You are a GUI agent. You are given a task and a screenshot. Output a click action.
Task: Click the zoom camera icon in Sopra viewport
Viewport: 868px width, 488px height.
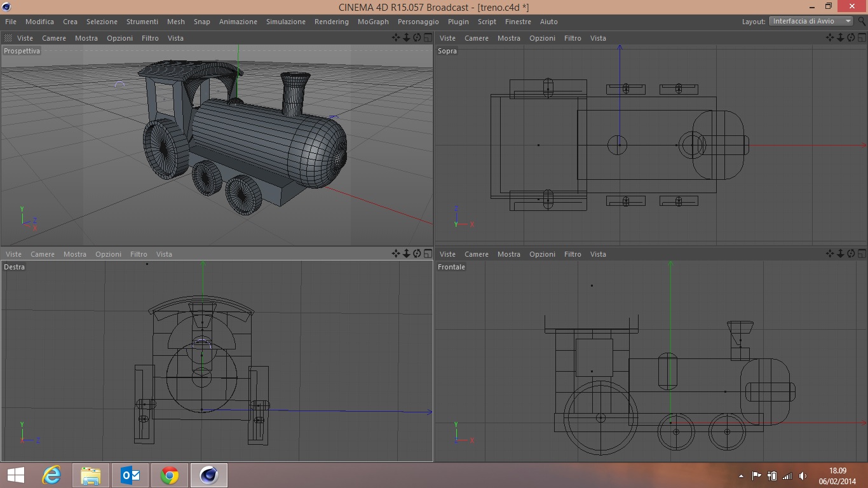coord(840,38)
